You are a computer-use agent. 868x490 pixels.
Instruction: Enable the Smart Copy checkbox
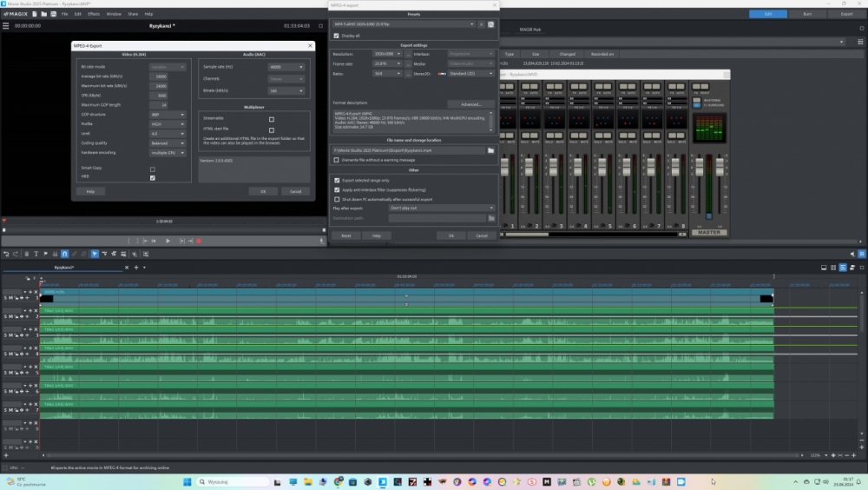click(153, 169)
